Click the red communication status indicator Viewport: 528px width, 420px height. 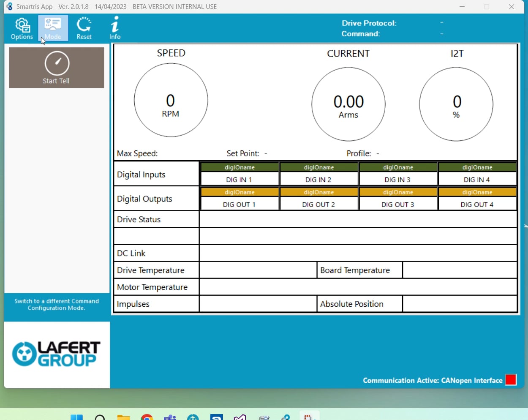(511, 380)
